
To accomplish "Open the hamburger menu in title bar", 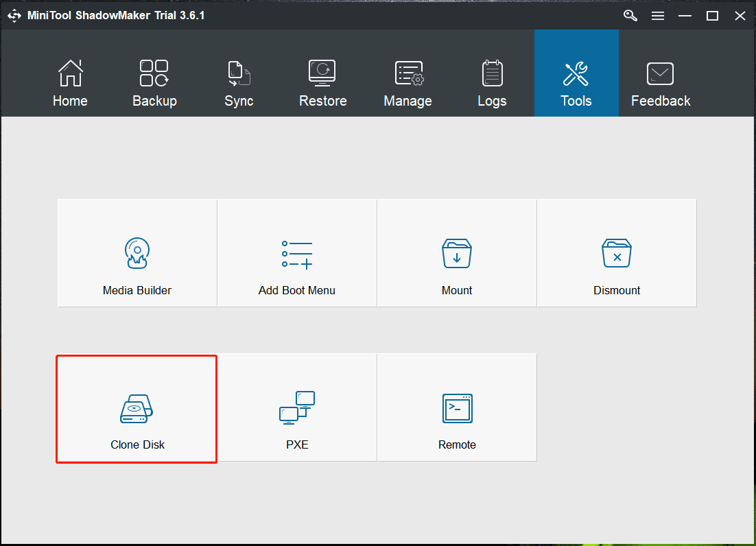I will point(658,16).
